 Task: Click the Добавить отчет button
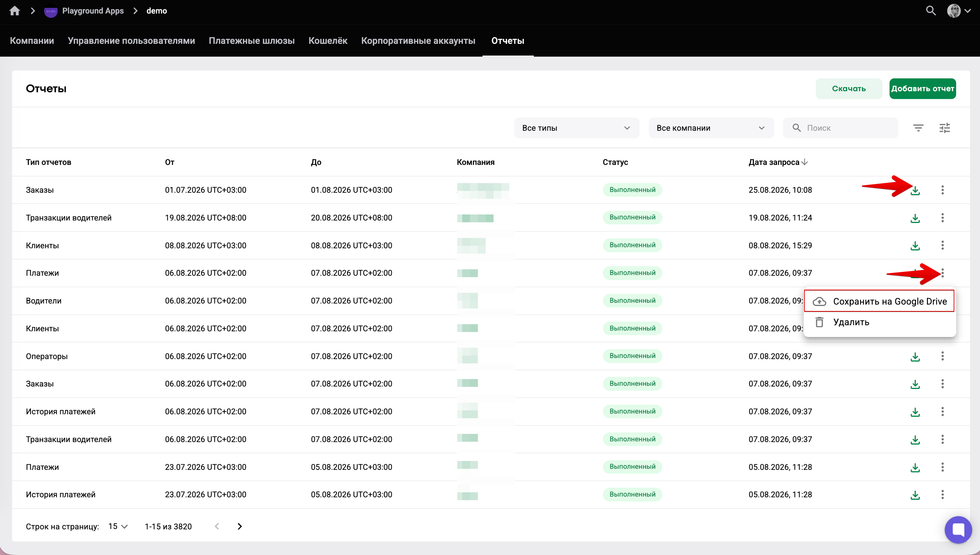click(x=922, y=89)
